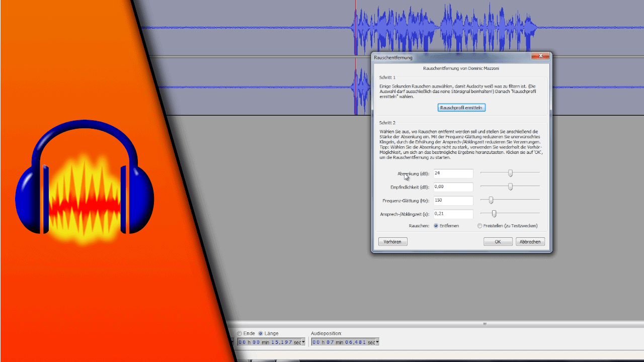Cancel the dialog with Abbrechen

click(x=530, y=242)
